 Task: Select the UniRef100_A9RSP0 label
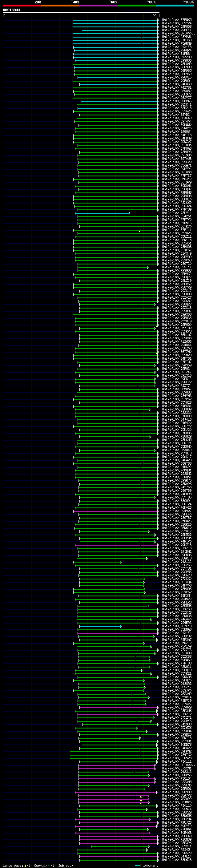pos(177,853)
